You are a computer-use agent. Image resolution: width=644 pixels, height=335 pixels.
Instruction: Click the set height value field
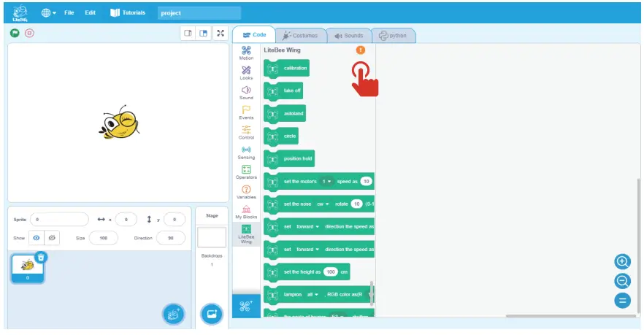click(331, 272)
